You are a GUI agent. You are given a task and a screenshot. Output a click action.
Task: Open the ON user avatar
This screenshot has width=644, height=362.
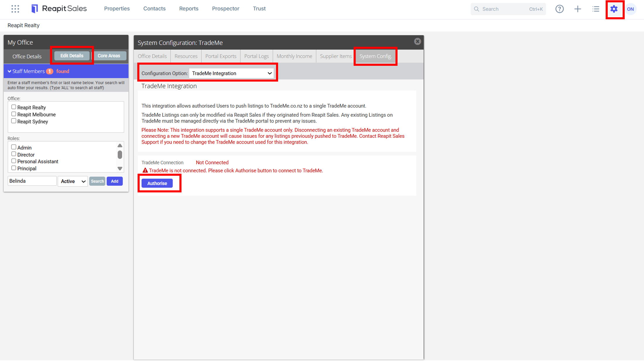click(631, 9)
